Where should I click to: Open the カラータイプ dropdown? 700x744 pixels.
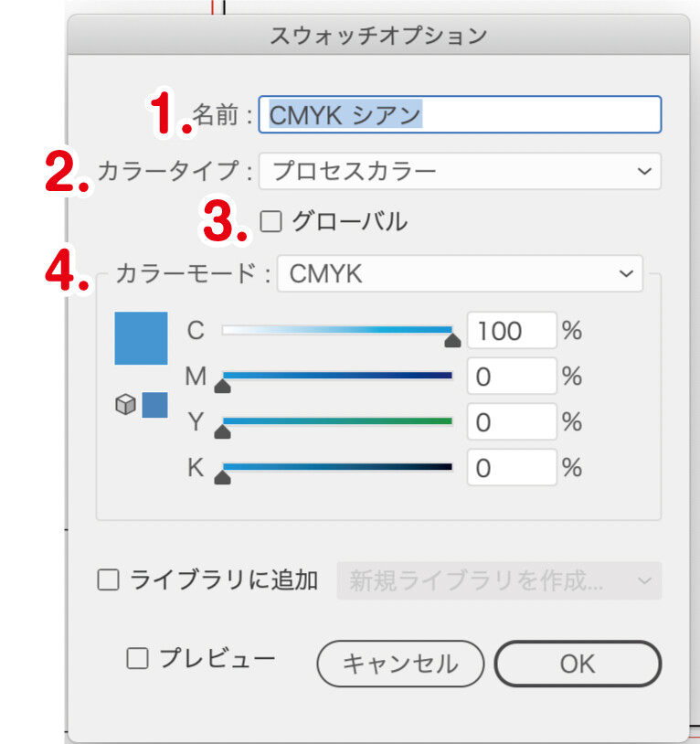pos(460,171)
